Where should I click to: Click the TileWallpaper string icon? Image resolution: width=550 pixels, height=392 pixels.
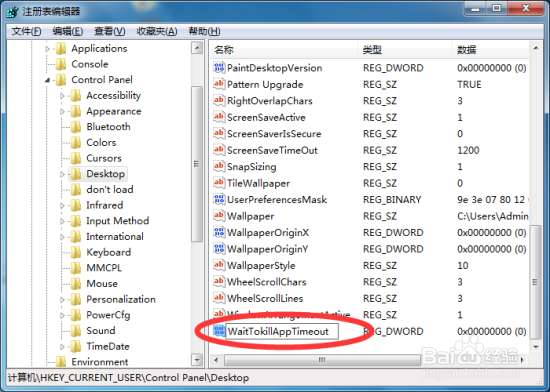[219, 183]
